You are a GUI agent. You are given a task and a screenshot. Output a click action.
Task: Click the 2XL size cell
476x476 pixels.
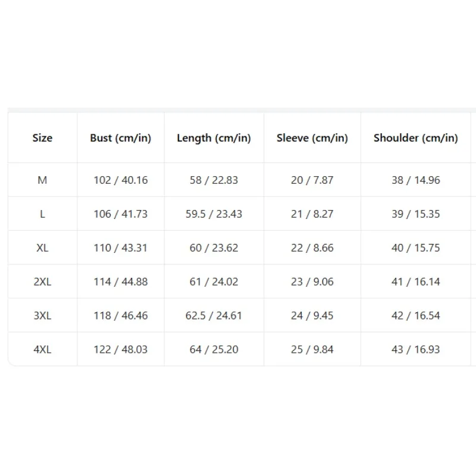42,281
